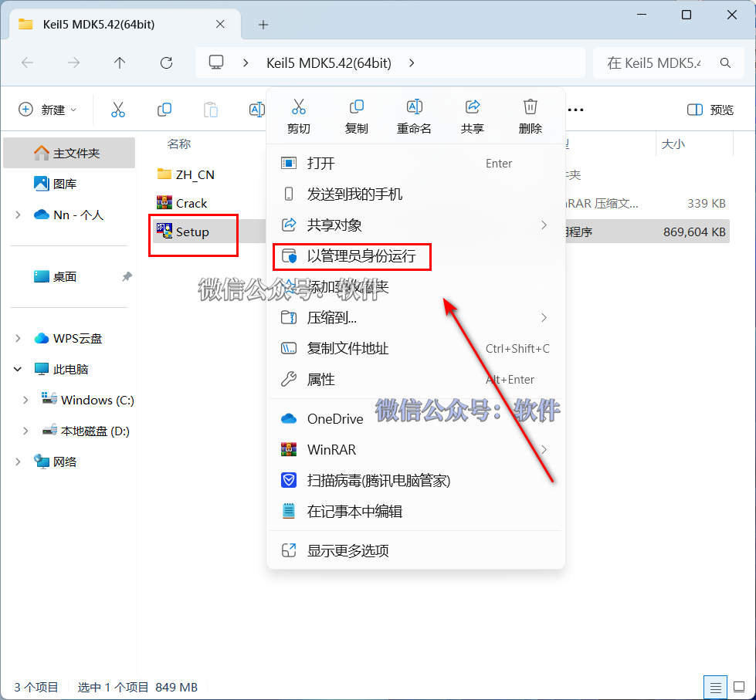Open toolbar See more ellipsis menu

point(575,110)
